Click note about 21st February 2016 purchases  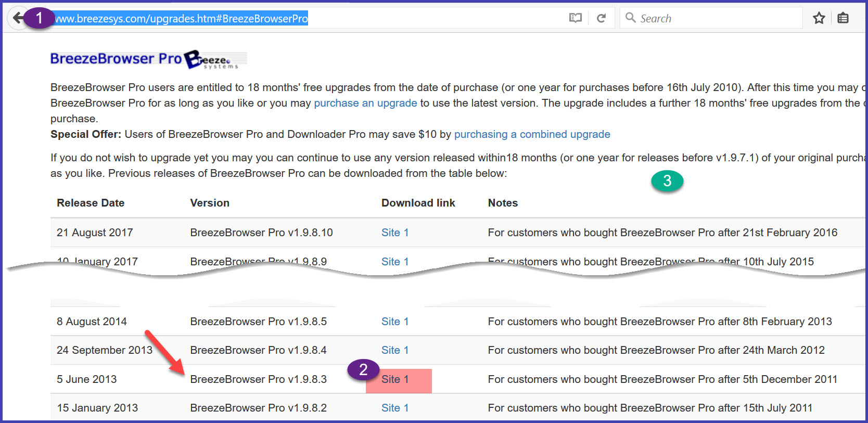(x=662, y=233)
